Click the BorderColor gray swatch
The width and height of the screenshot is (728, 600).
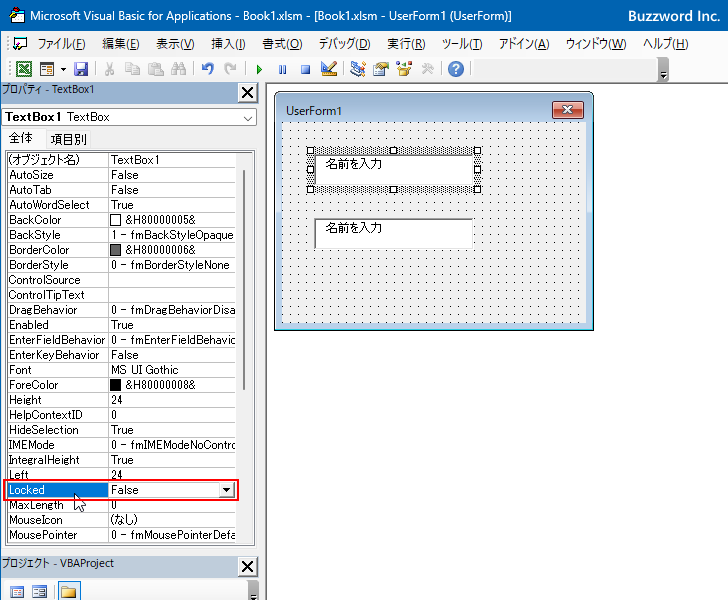coord(116,250)
